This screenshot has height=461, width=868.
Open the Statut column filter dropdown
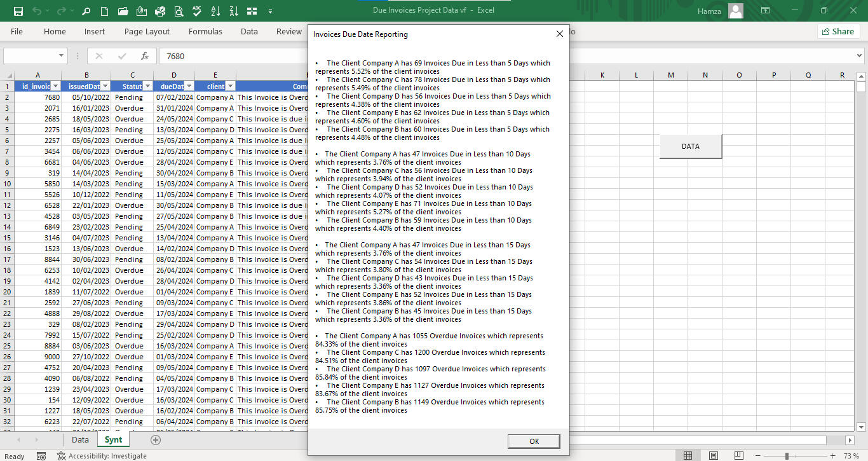pyautogui.click(x=147, y=86)
